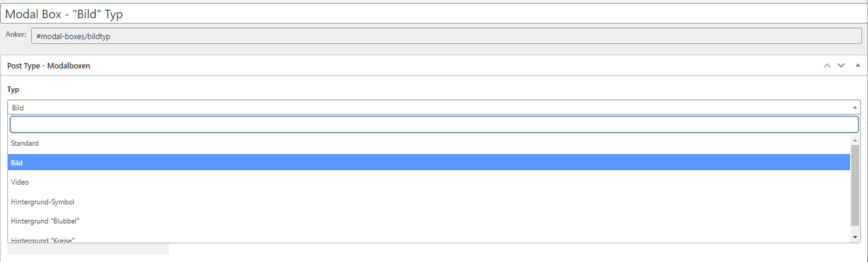Image resolution: width=868 pixels, height=262 pixels.
Task: Focus the Anker field with #modal-boxes/bildtyp
Action: [x=446, y=36]
